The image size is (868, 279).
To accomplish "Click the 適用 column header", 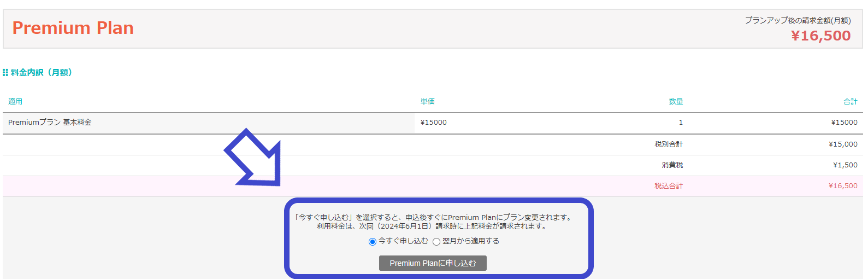I will [x=15, y=101].
